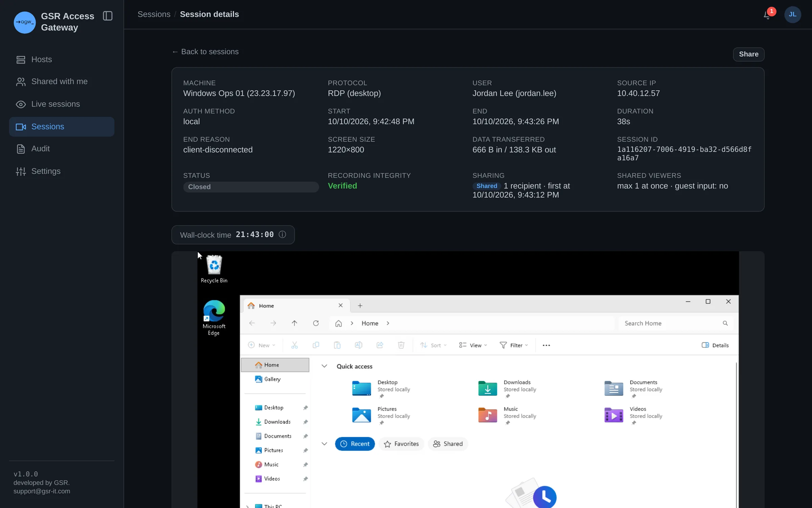Select the Shared tab in Explorer
The image size is (812, 508).
pos(448,444)
